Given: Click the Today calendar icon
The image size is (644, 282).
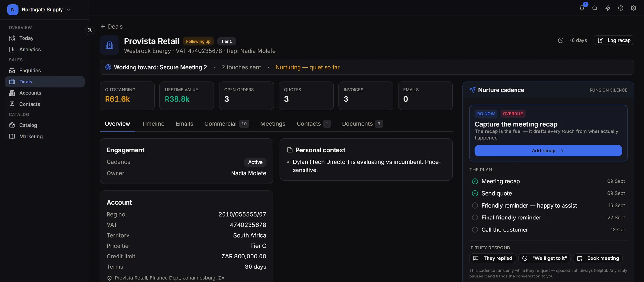Looking at the screenshot, I should tap(12, 38).
